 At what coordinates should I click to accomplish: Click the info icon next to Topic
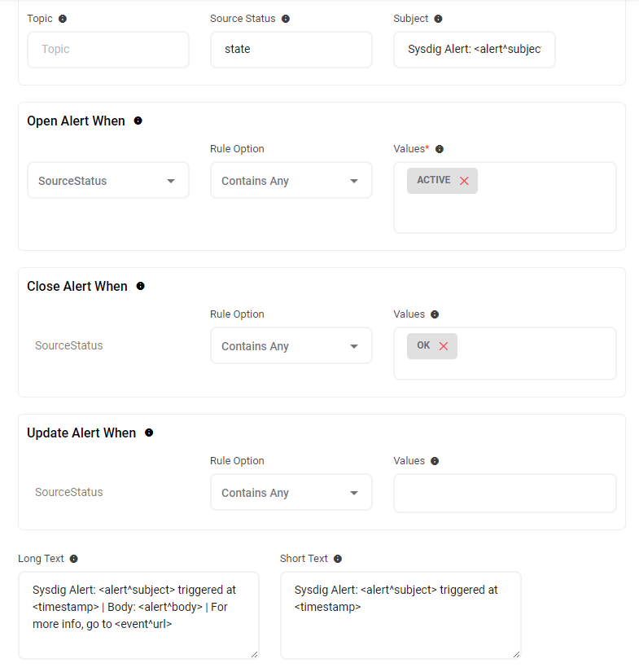[x=63, y=19]
